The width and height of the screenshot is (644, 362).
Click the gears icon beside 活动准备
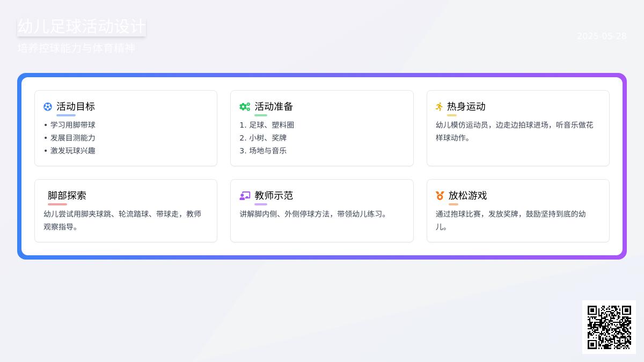[245, 107]
